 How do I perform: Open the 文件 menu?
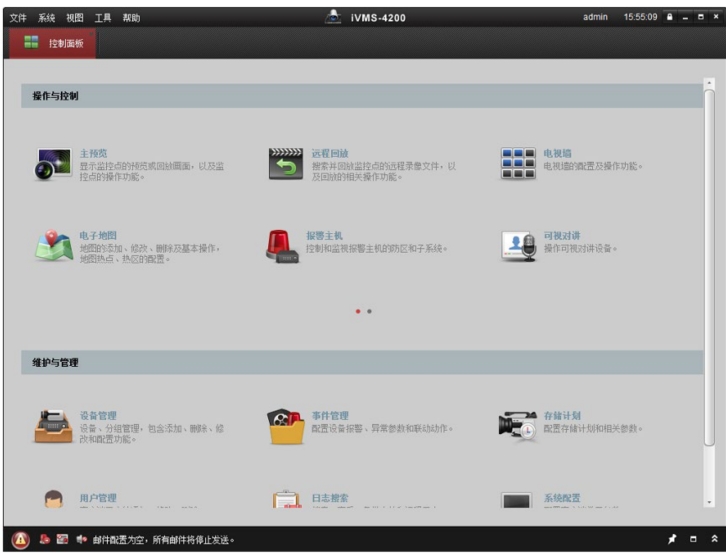tap(18, 18)
